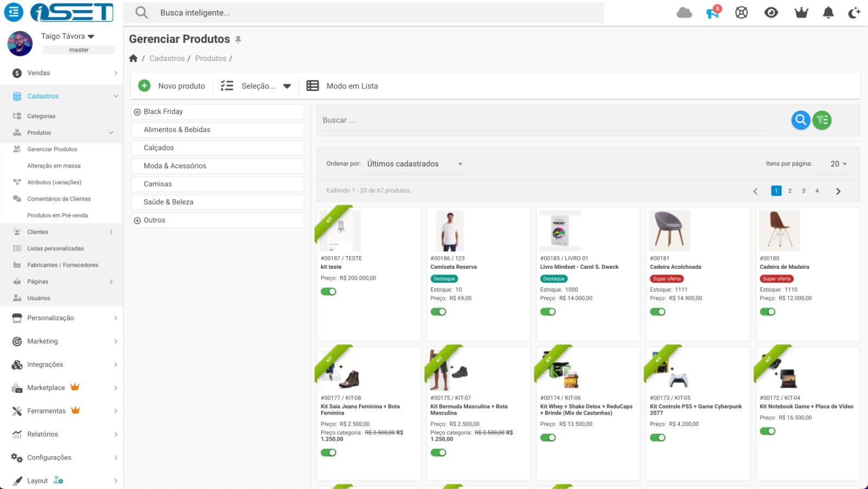
Task: Open the lifesaver support icon
Action: click(741, 12)
